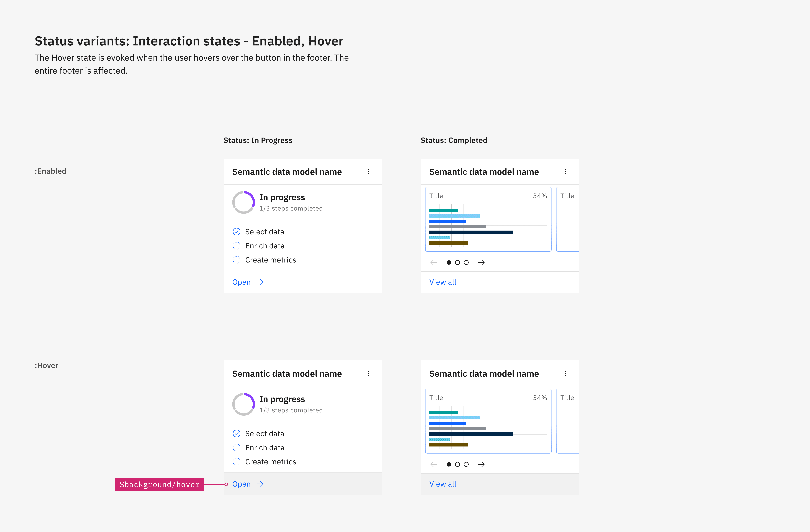Open overflow menu on Hover In Progress card
The width and height of the screenshot is (810, 532).
[x=369, y=373]
